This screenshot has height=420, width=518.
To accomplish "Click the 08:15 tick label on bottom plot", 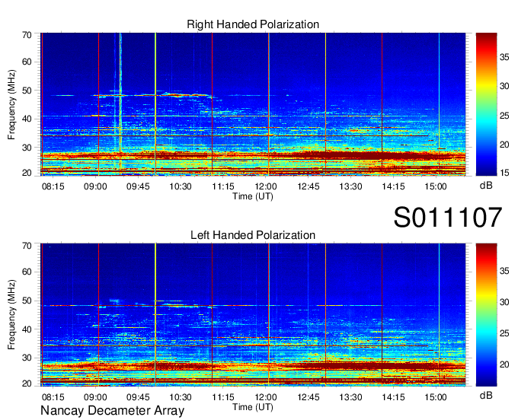I will click(53, 397).
